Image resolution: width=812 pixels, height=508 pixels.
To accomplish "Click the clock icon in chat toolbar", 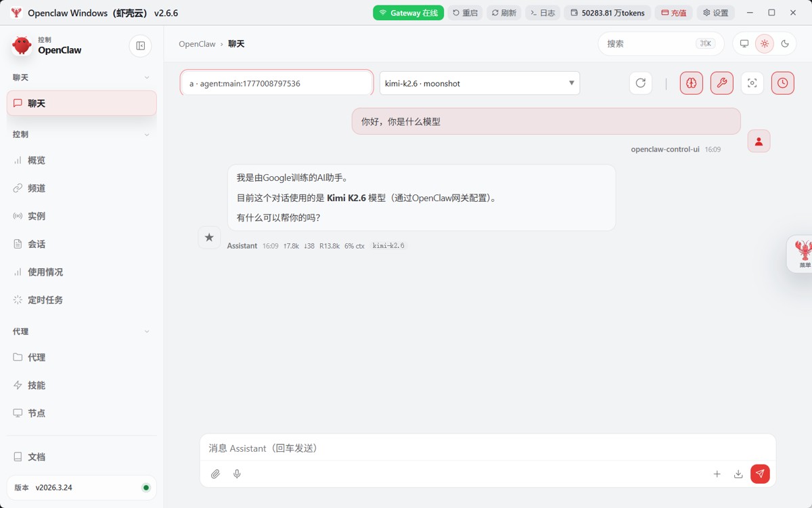I will pyautogui.click(x=783, y=83).
